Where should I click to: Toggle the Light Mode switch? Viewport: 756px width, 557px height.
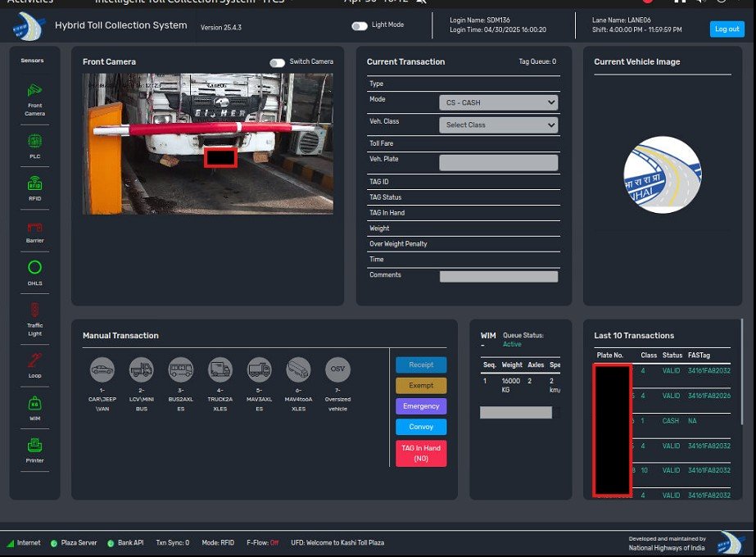tap(360, 26)
